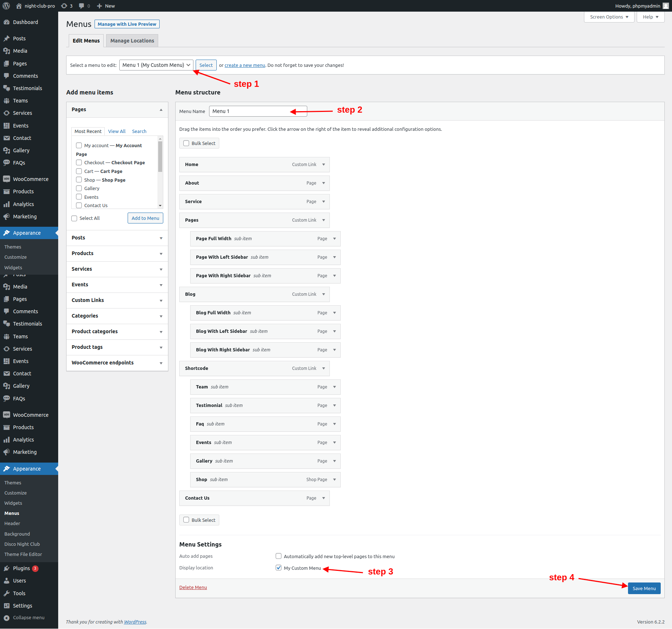The height and width of the screenshot is (629, 672).
Task: Open the select a menu to edit dropdown
Action: tap(156, 65)
